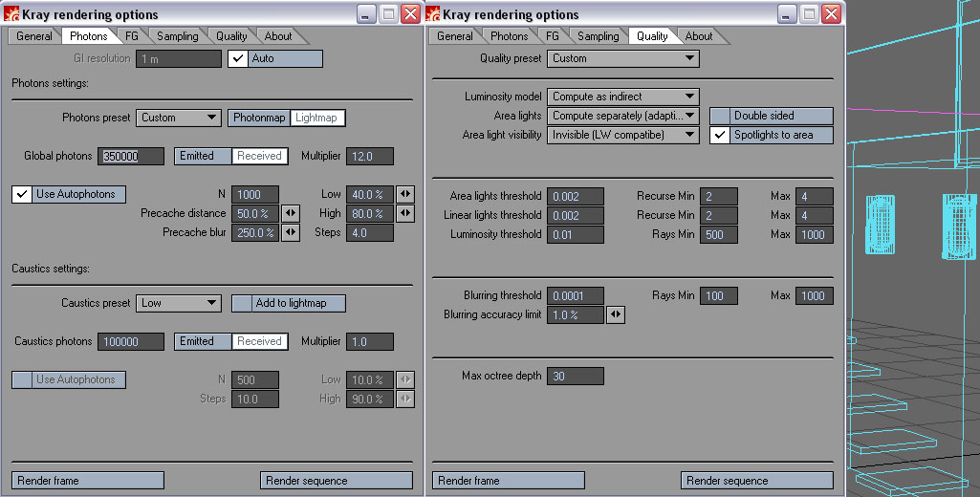
Task: Open Sampling tab in right window
Action: [598, 36]
